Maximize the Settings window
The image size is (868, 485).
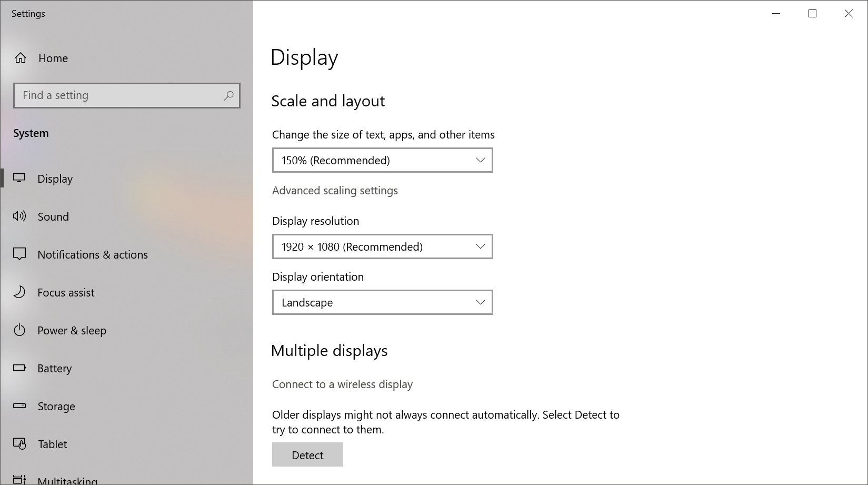point(812,14)
